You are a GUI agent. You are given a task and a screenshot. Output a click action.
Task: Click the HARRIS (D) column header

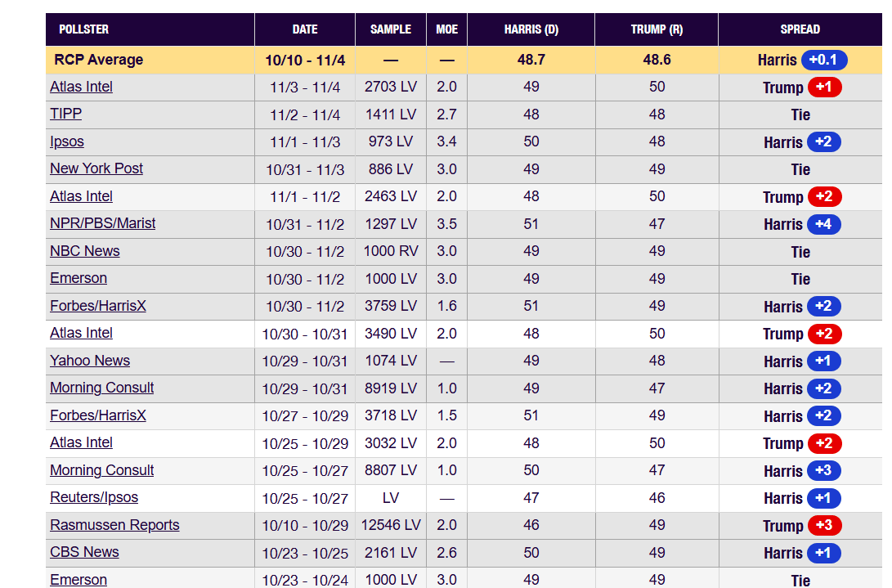click(531, 29)
